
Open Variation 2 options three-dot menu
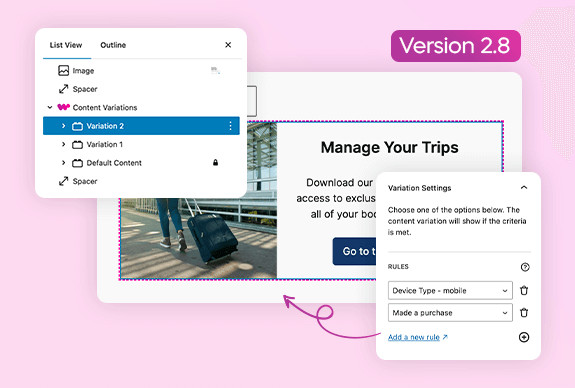(x=230, y=126)
